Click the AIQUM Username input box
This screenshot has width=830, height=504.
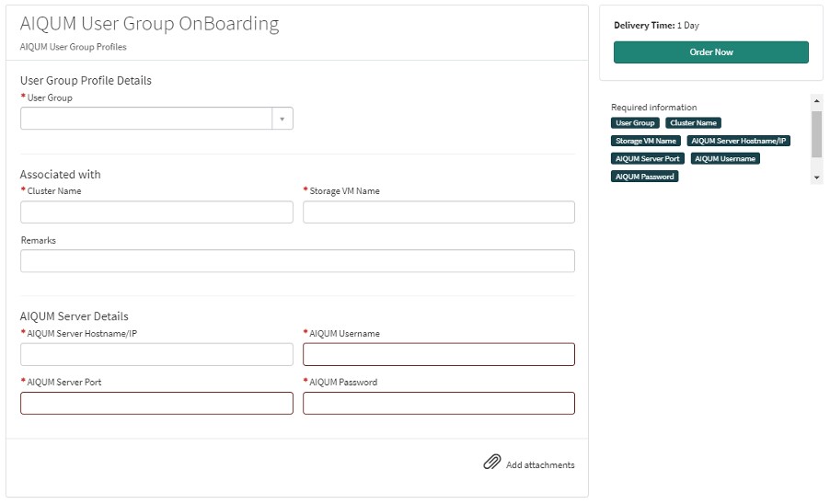click(x=439, y=355)
